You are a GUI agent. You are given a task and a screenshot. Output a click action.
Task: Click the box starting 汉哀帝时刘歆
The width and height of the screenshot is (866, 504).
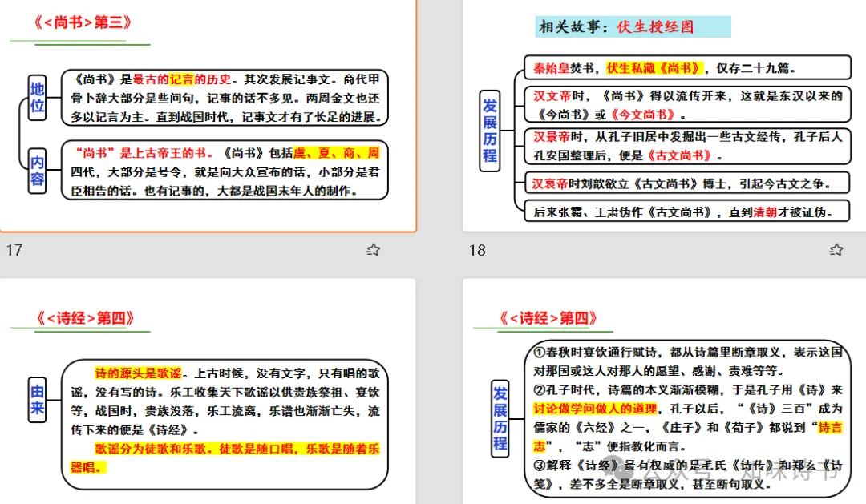point(686,183)
